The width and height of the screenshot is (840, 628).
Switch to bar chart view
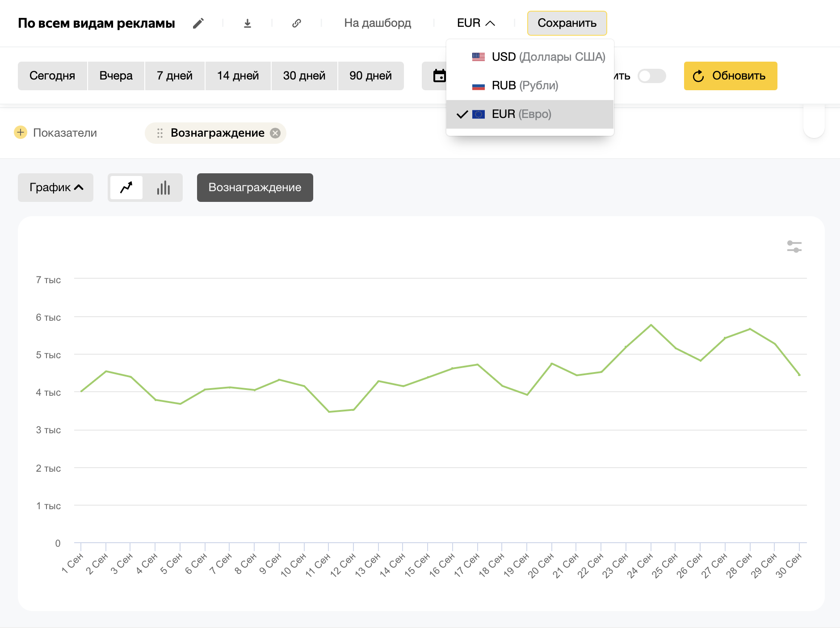coord(163,188)
